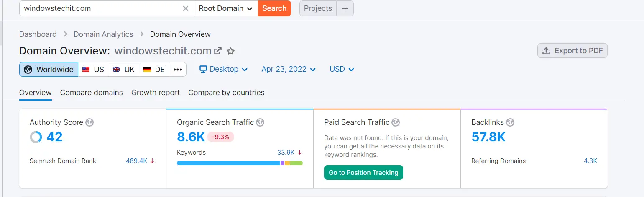Open the Projects button

[318, 8]
